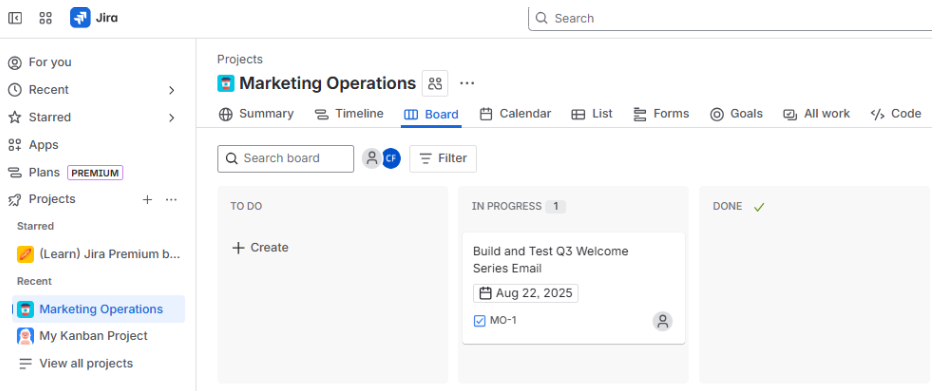The image size is (940, 391).
Task: Open For you in the sidebar
Action: click(x=50, y=62)
